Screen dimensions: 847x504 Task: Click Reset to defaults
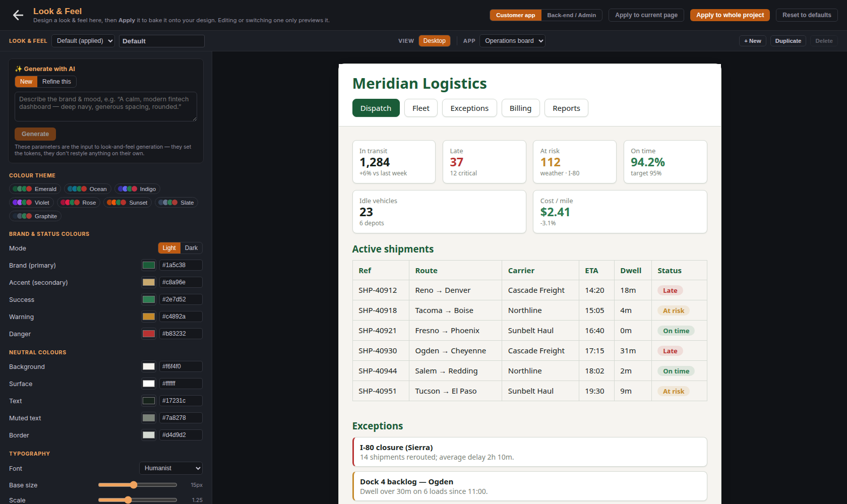pos(807,15)
